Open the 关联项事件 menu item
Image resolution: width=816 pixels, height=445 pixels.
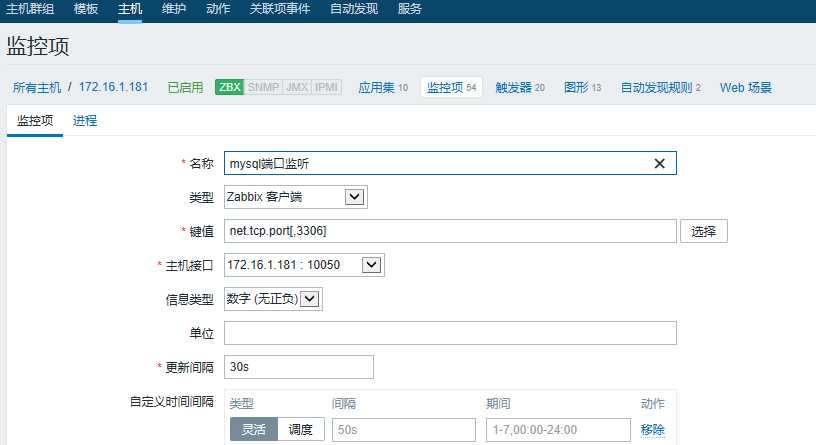pyautogui.click(x=280, y=9)
